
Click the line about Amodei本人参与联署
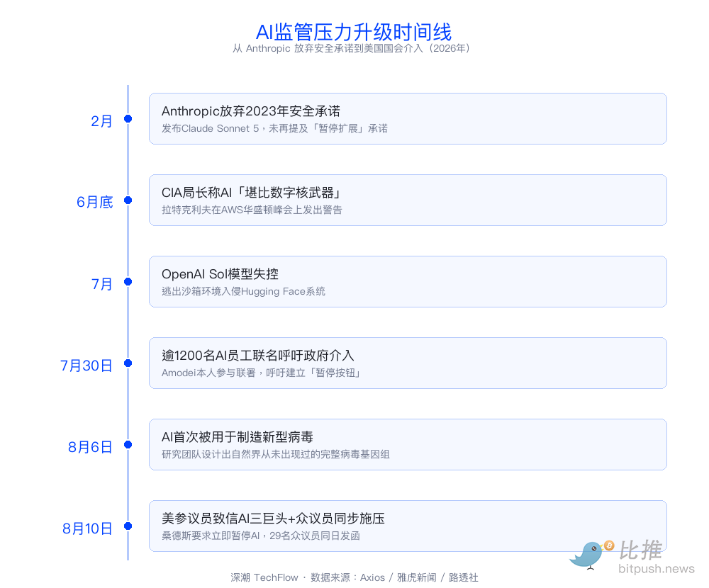(262, 373)
